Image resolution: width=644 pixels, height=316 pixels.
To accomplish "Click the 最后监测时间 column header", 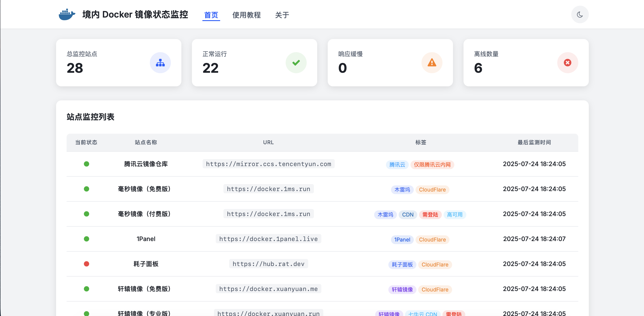I will tap(534, 142).
